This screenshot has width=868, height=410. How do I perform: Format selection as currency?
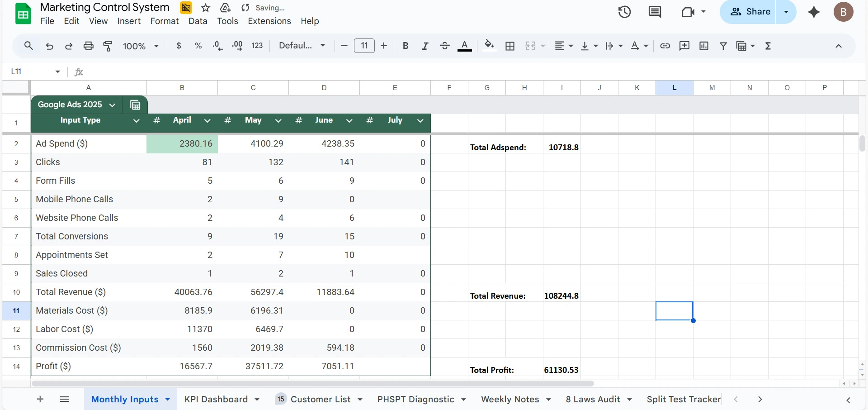click(179, 46)
